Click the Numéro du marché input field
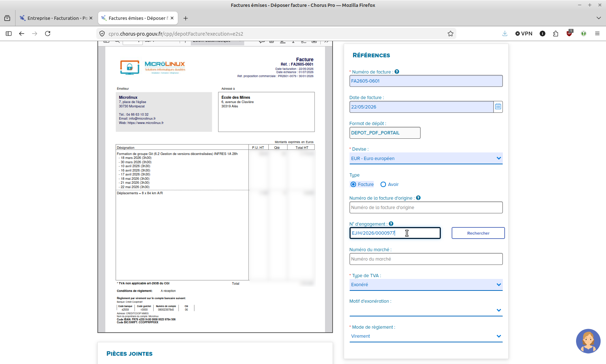606x364 pixels. pos(426,259)
